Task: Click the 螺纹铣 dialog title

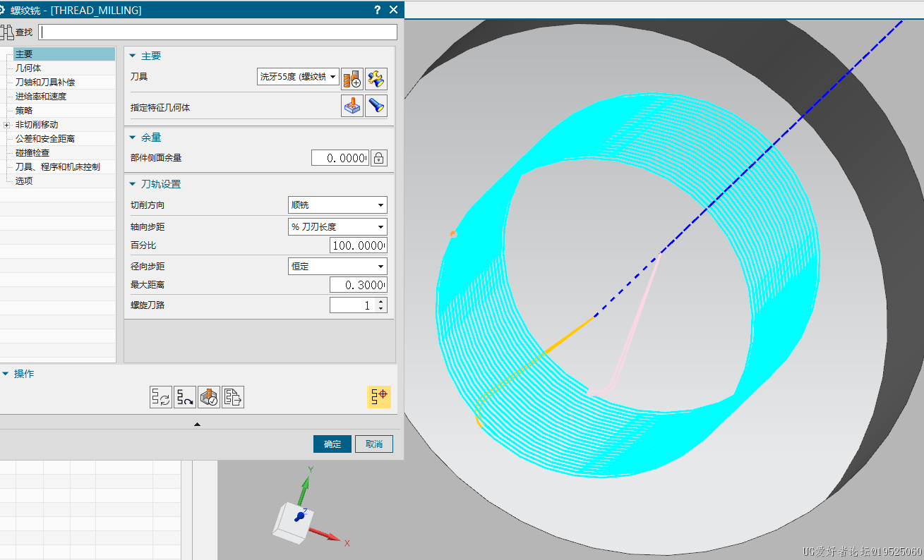Action: [x=76, y=10]
